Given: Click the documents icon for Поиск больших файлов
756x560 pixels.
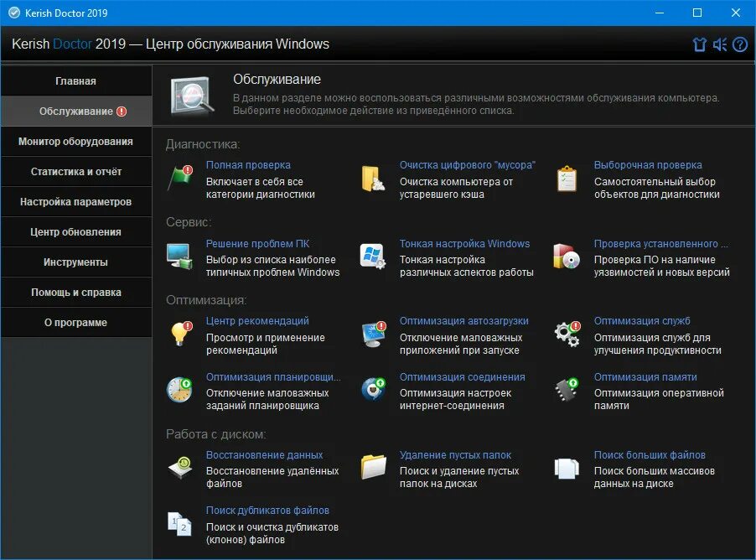Looking at the screenshot, I should 567,468.
